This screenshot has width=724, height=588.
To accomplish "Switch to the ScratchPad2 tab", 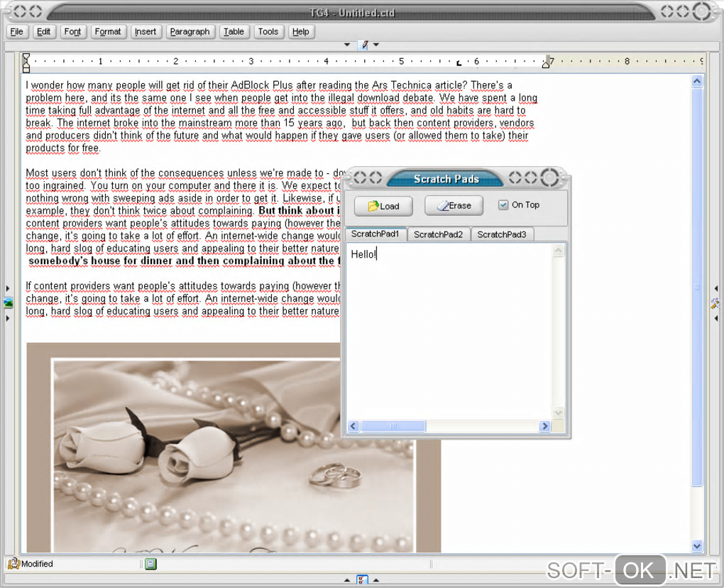I will coord(438,234).
